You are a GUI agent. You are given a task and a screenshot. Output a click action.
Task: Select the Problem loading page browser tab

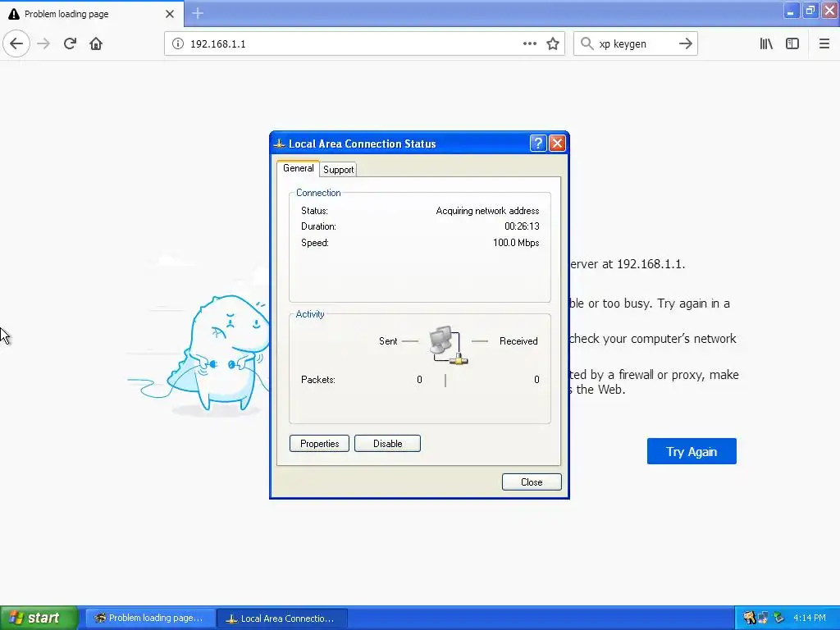[92, 14]
